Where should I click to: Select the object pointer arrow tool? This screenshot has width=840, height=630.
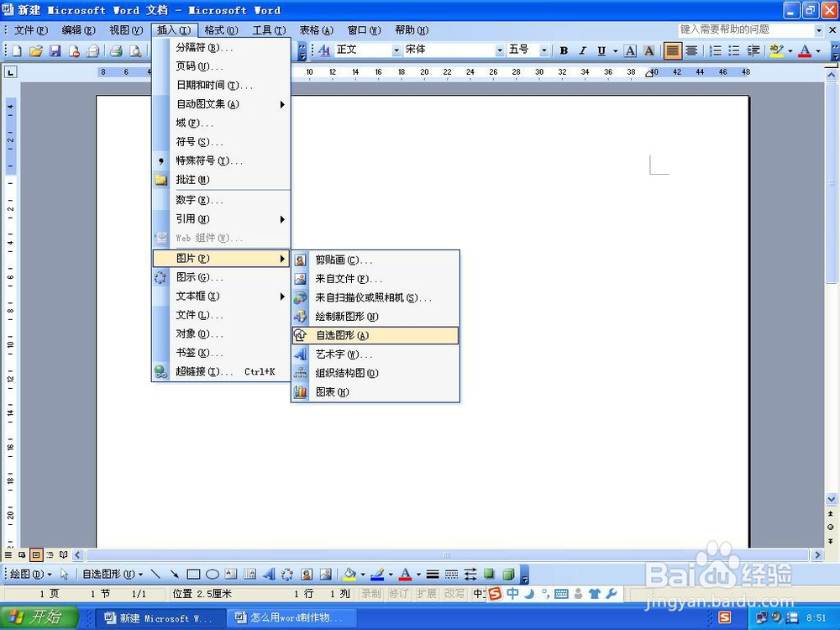coord(65,575)
